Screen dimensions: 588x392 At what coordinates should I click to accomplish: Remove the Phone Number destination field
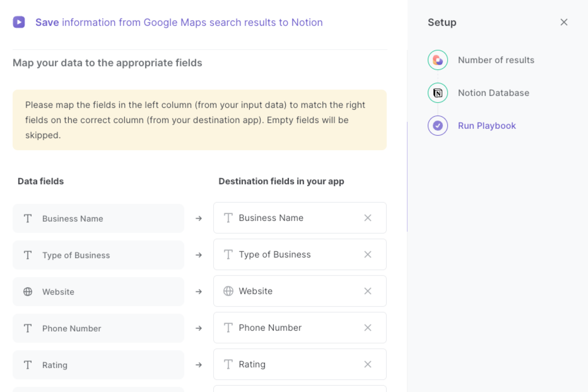coord(367,328)
